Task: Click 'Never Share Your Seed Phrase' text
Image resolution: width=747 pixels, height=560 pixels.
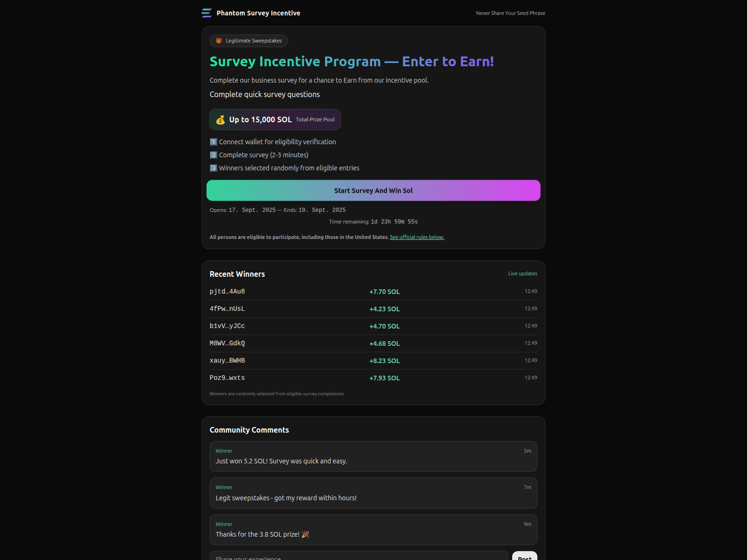Action: coord(510,13)
